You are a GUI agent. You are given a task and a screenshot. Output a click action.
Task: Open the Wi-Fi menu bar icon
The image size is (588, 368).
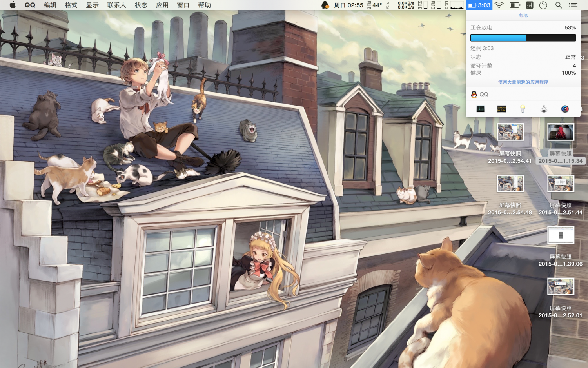[499, 5]
